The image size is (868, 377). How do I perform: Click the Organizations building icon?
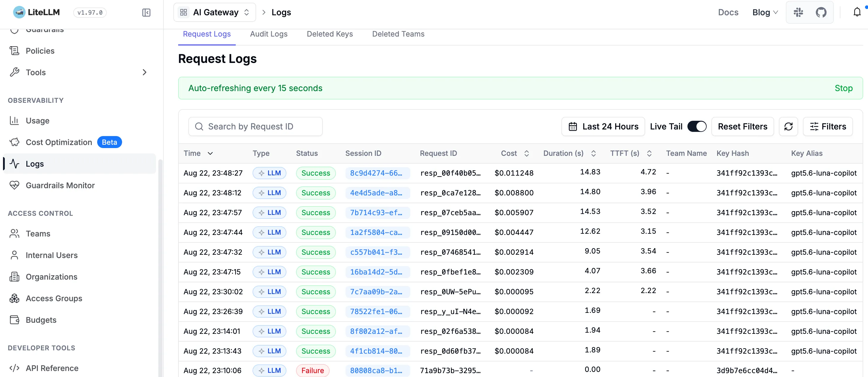(14, 277)
